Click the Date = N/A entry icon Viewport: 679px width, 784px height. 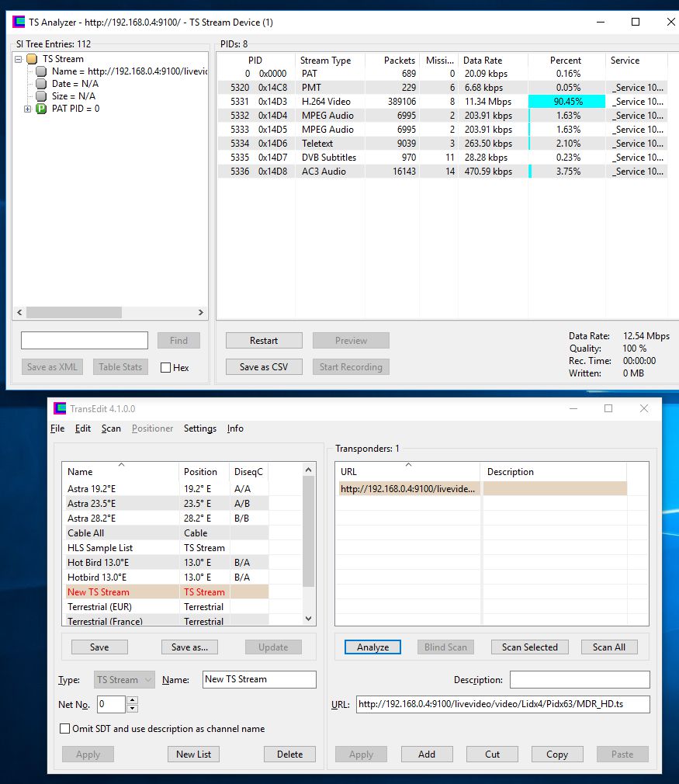pos(42,84)
